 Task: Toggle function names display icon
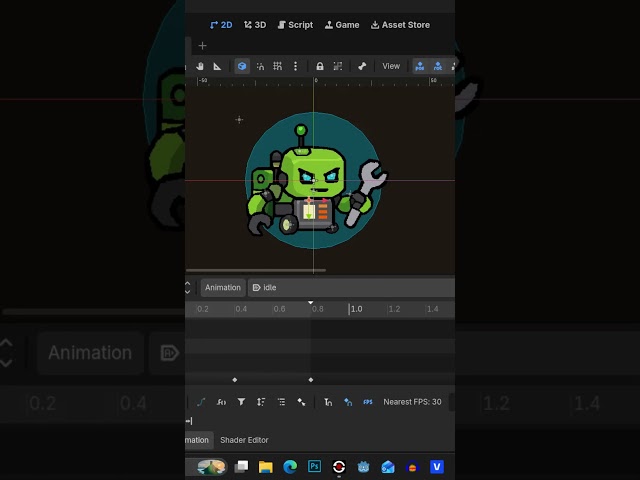click(221, 402)
